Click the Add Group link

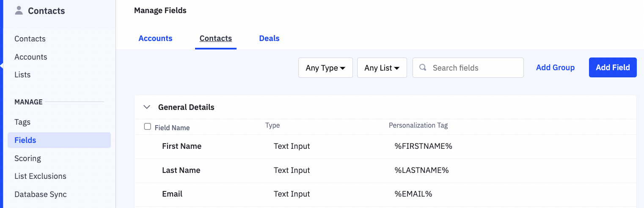[555, 68]
